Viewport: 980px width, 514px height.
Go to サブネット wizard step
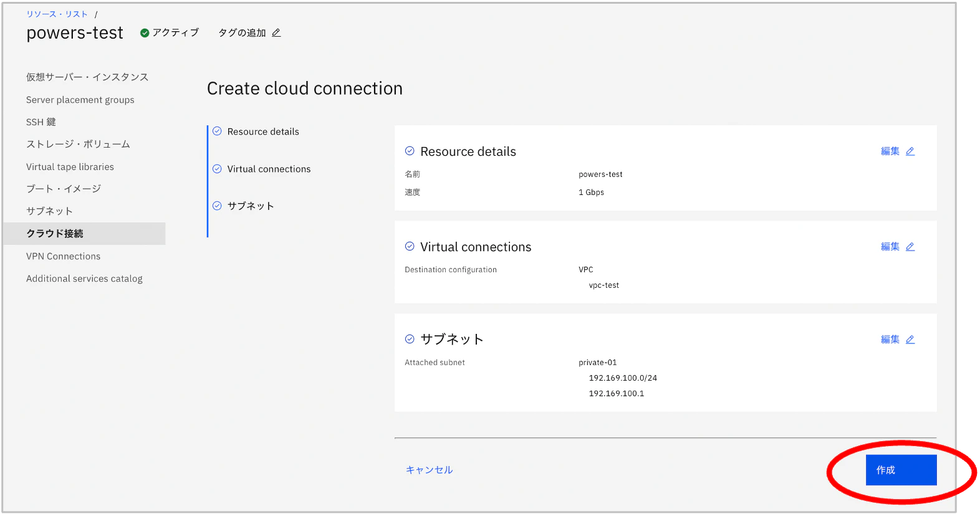pos(251,206)
